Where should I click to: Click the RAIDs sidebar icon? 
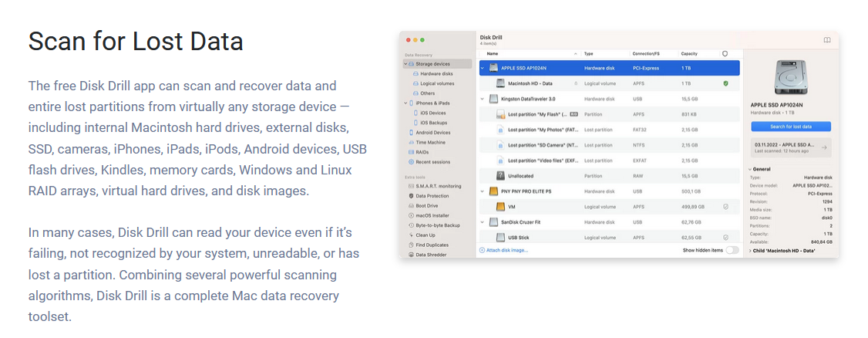pyautogui.click(x=411, y=152)
